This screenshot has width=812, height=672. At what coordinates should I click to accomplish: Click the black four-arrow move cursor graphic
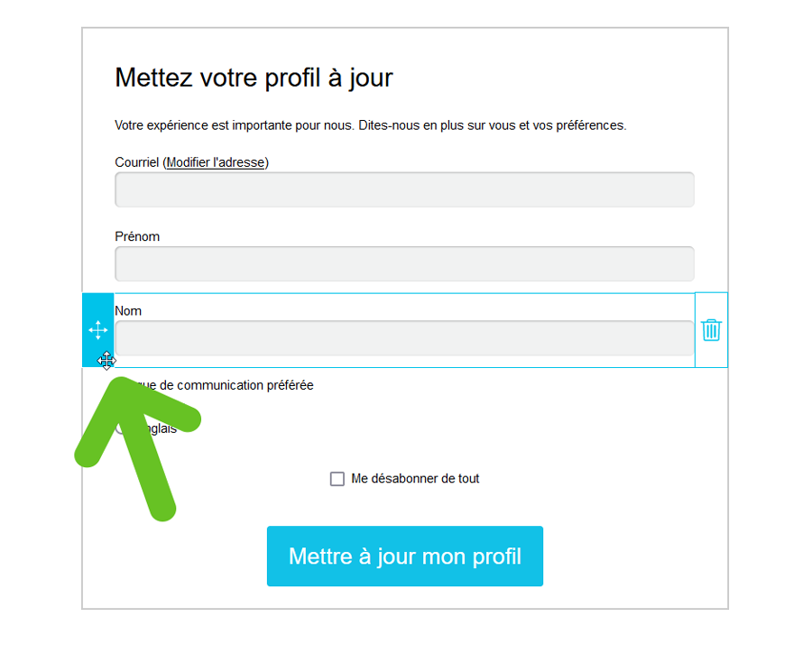click(x=106, y=361)
